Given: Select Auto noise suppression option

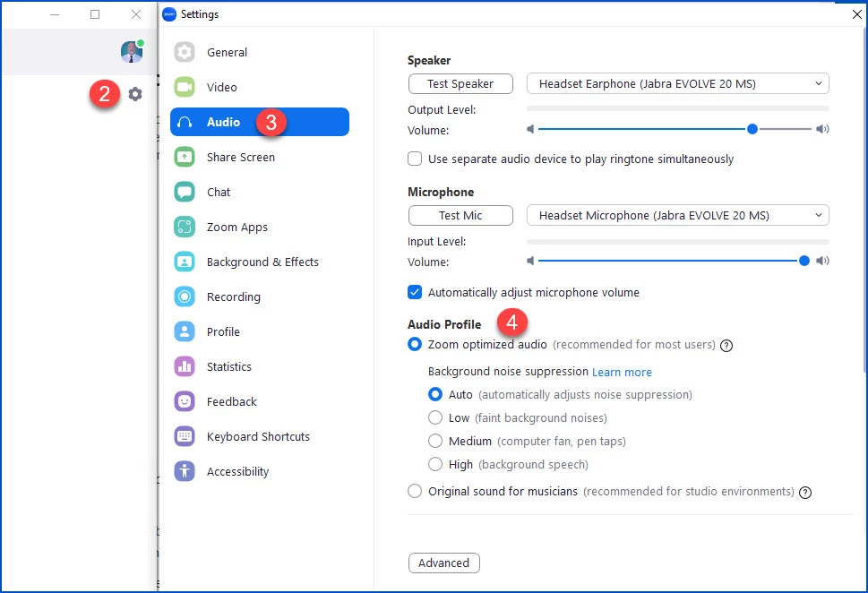Looking at the screenshot, I should point(435,394).
